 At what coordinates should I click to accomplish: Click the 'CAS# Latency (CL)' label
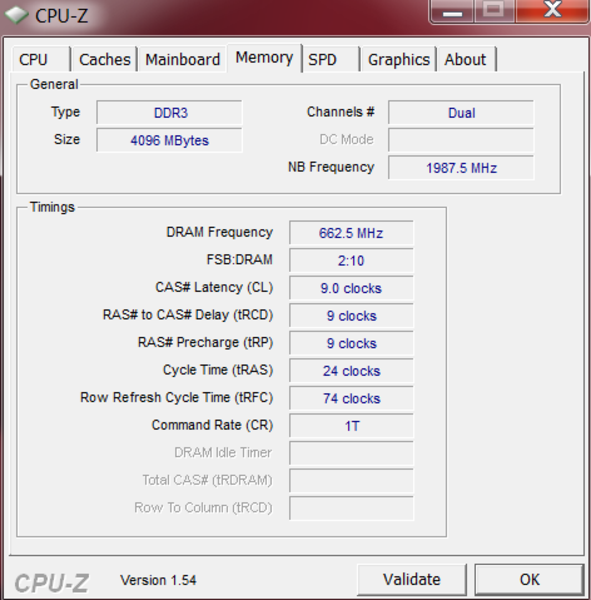214,287
